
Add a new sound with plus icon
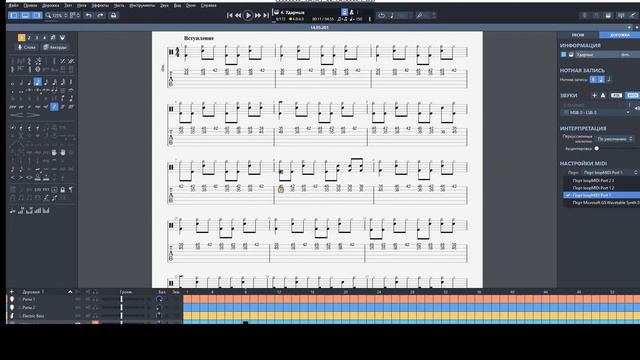594,95
